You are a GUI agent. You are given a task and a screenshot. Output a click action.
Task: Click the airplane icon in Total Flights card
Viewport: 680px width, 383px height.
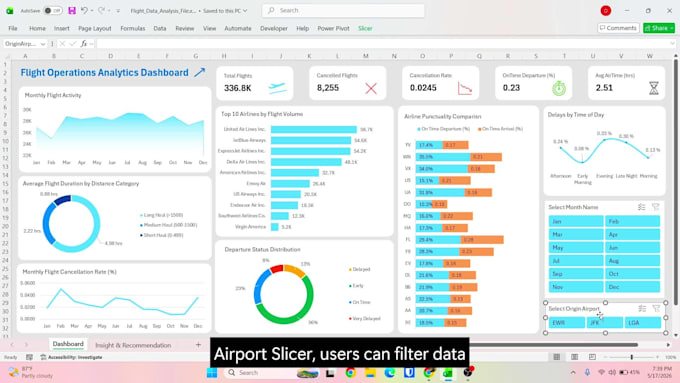tap(277, 88)
